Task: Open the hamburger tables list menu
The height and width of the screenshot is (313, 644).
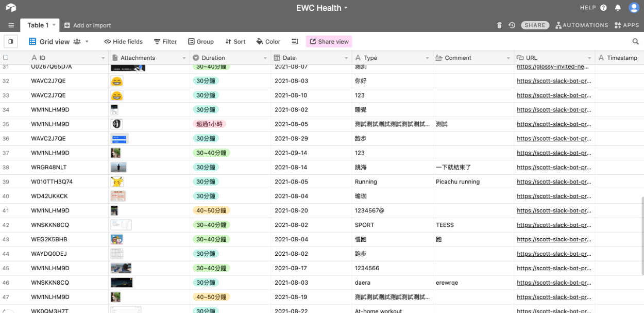Action: (x=11, y=25)
